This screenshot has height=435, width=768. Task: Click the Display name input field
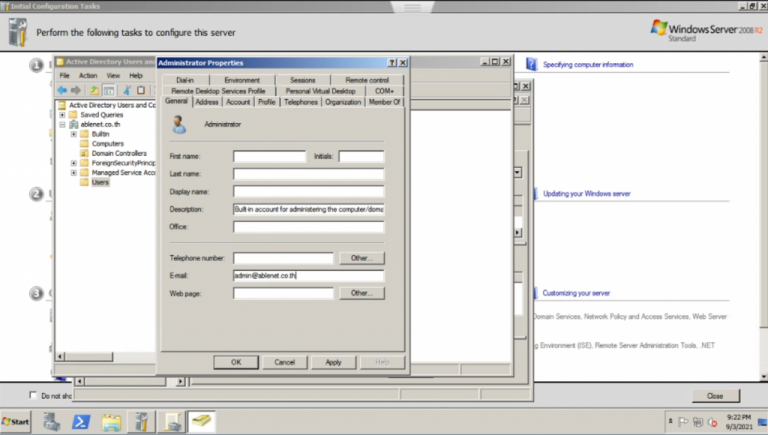coord(309,192)
